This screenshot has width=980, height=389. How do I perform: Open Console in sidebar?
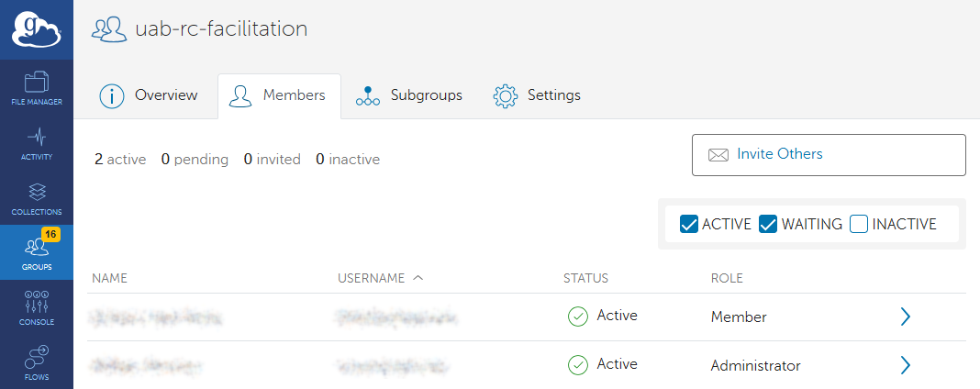click(37, 308)
